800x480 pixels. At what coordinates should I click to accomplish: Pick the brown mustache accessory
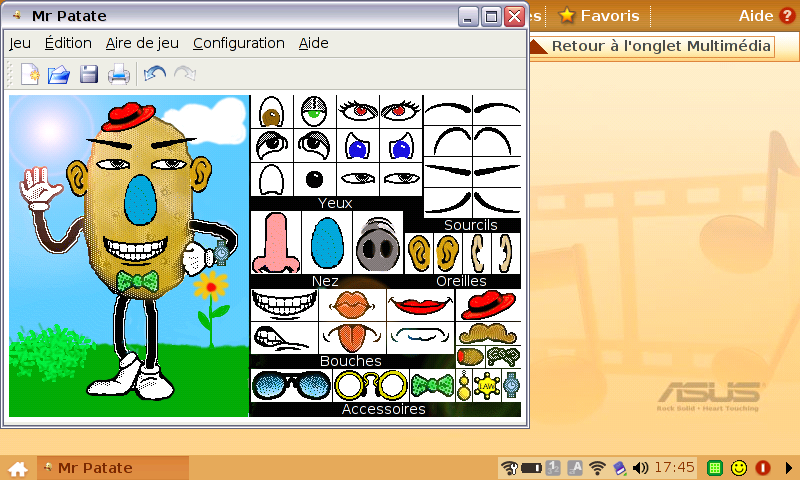pyautogui.click(x=488, y=334)
